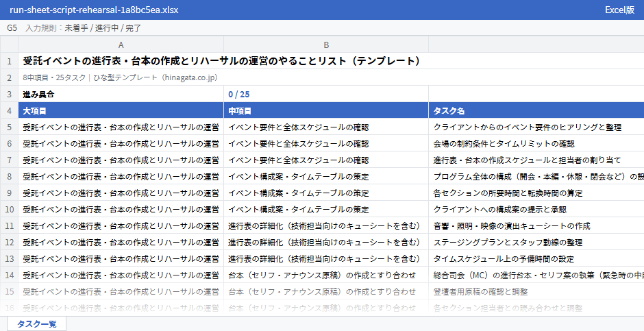Select cell タイムスケジュール上の予備時間の設定

click(x=536, y=258)
